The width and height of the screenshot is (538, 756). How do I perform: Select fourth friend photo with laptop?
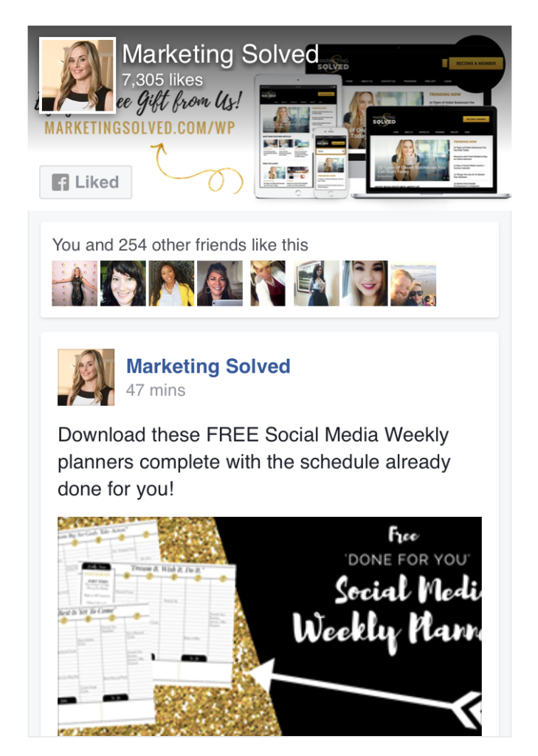(x=220, y=283)
